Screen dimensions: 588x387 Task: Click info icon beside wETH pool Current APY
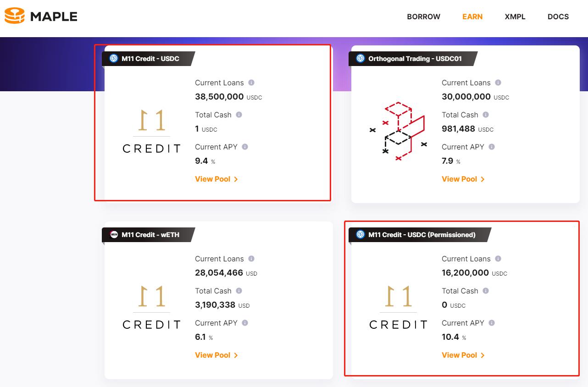[x=245, y=323]
